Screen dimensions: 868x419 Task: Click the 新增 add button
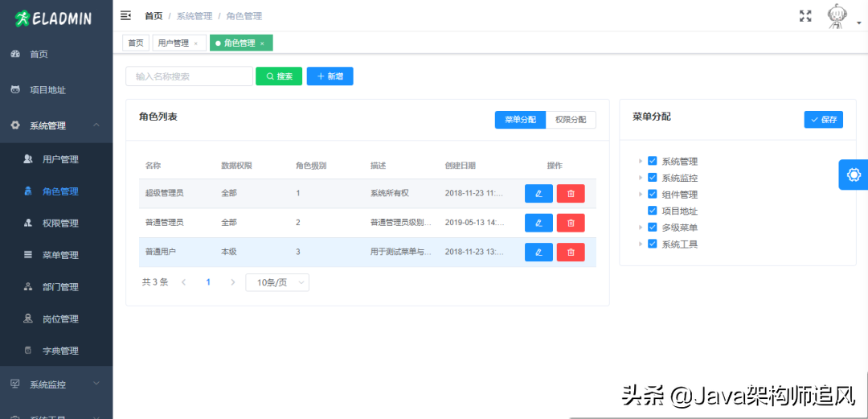click(330, 76)
